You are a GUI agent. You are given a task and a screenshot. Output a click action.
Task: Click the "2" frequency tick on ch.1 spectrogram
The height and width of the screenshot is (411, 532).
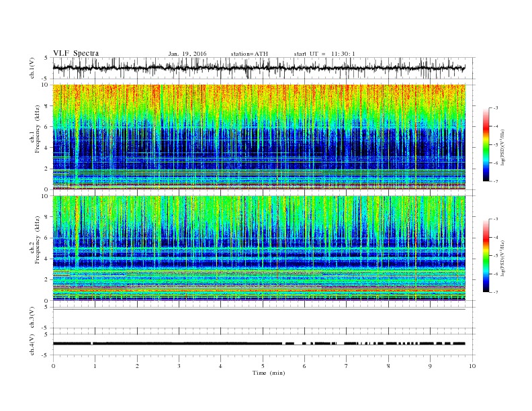(x=47, y=169)
